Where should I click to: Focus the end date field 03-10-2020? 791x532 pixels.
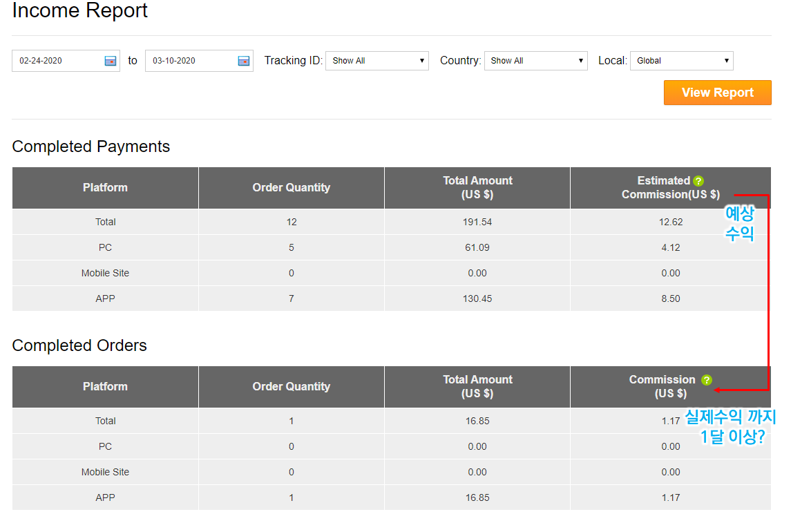coord(199,61)
